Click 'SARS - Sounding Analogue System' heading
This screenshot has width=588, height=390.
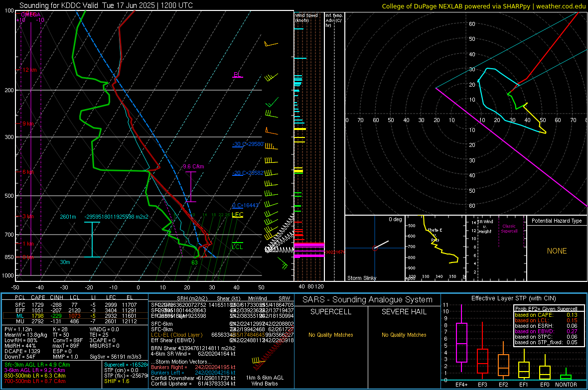coord(367,300)
